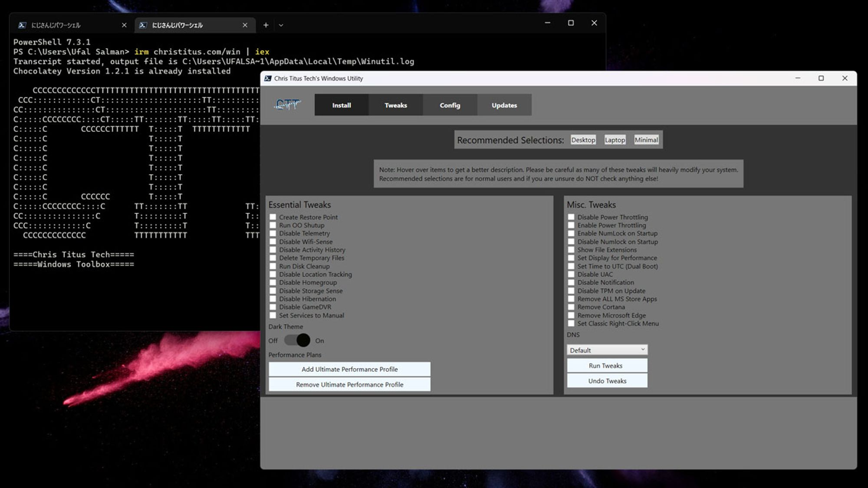Close Chris Titus Tech's Windows Utility
Screen dimensions: 868x488
pyautogui.click(x=845, y=78)
